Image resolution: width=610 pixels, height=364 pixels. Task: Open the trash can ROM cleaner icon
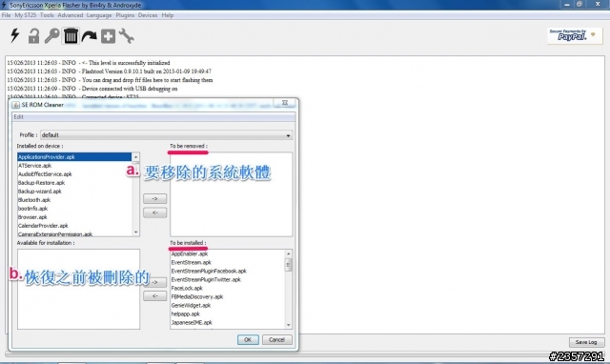coord(71,36)
